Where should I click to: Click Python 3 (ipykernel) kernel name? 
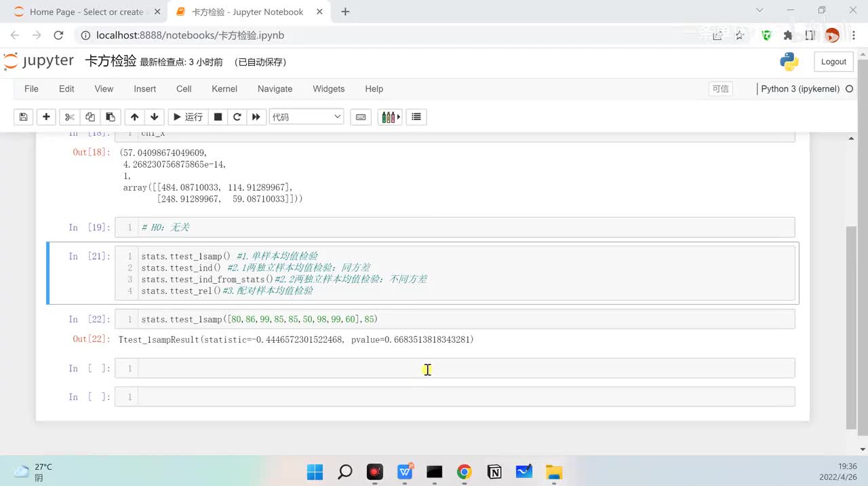pos(800,89)
